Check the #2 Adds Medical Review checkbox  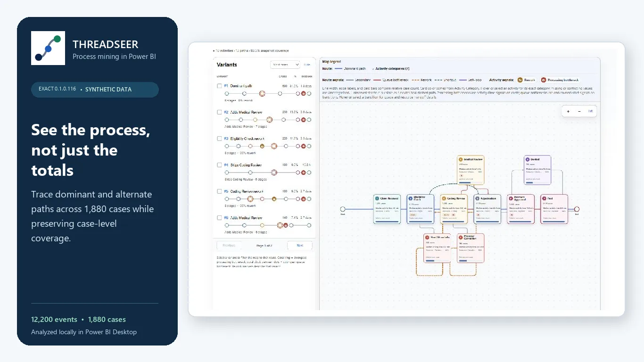tap(219, 112)
